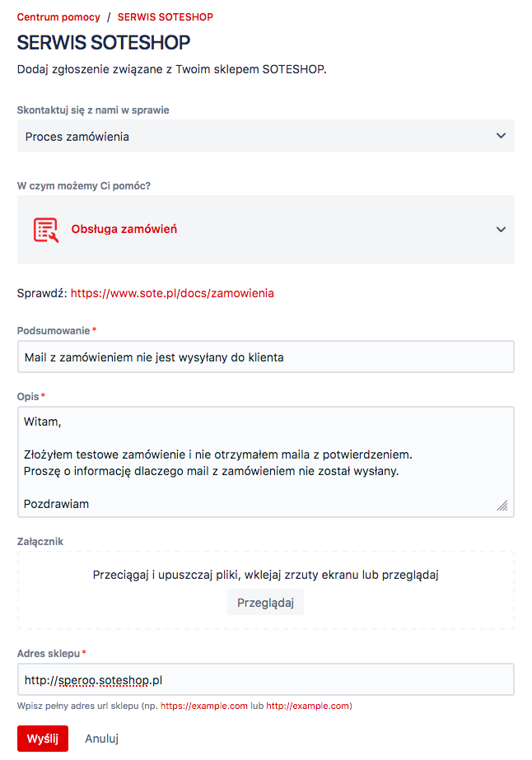Click the https://example.com sample link
The image size is (532, 760).
tap(204, 706)
